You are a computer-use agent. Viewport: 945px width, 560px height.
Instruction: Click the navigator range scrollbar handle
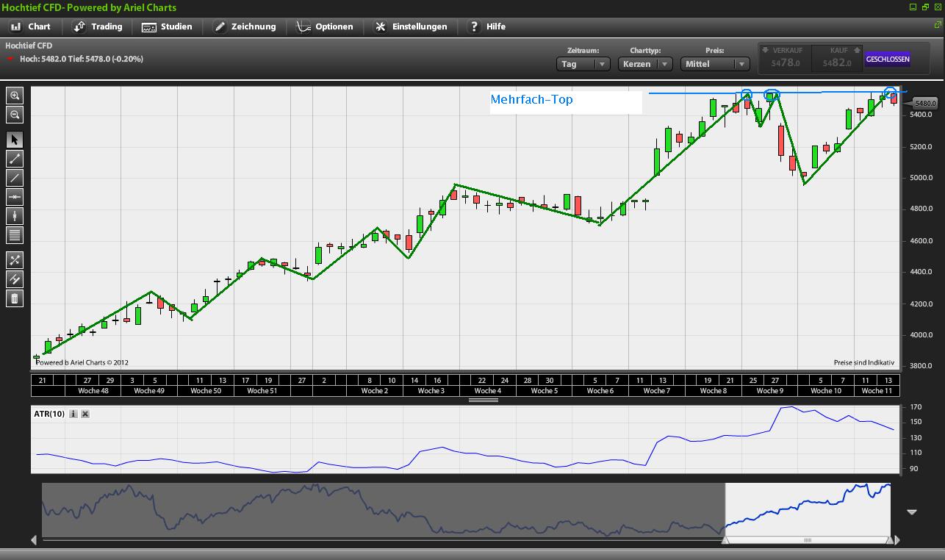[808, 540]
